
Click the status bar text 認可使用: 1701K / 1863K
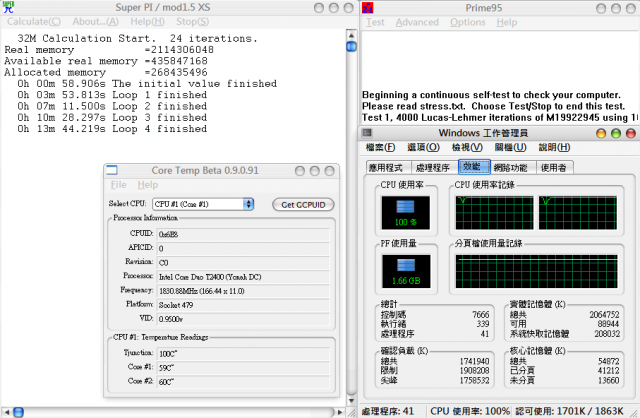coord(570,411)
